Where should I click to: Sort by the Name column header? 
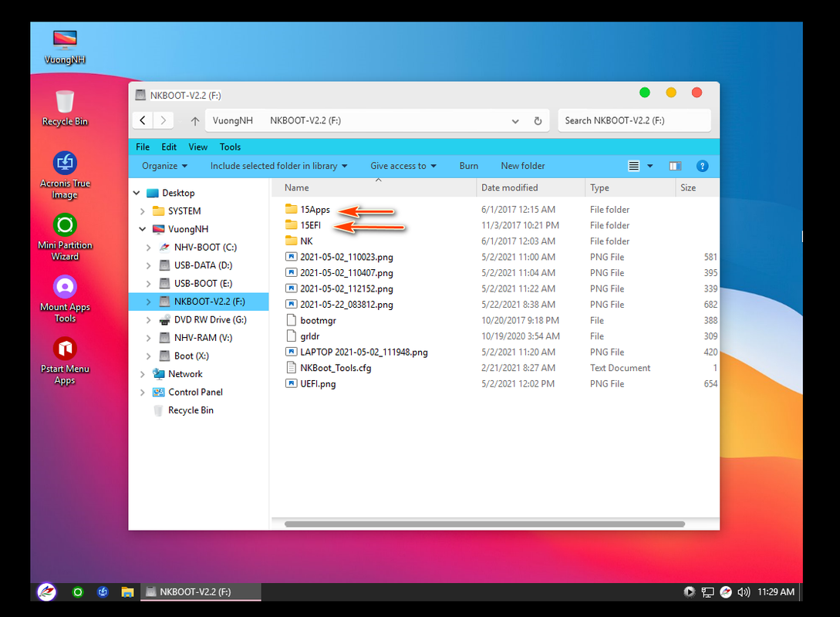[374, 187]
